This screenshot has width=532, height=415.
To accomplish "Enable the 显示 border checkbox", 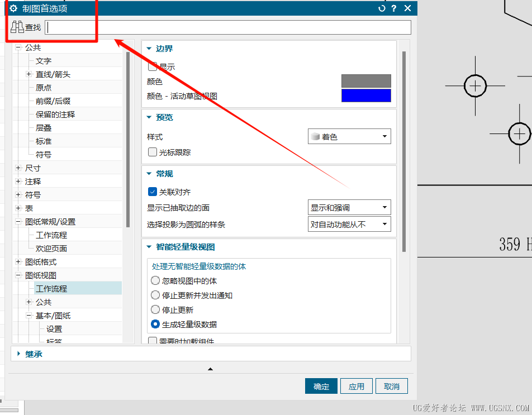I will [x=153, y=66].
